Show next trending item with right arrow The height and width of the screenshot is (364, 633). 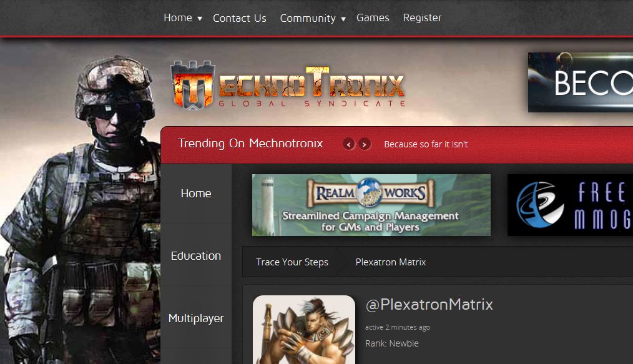pos(364,144)
